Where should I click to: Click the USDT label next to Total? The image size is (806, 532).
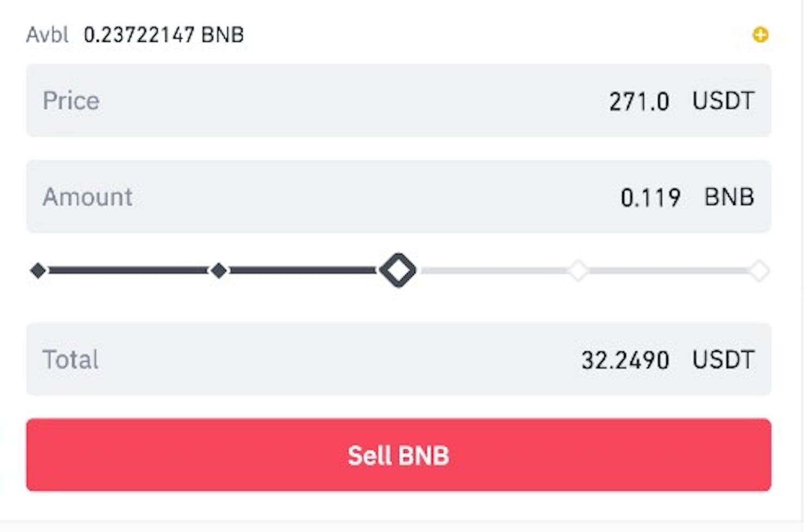[724, 359]
